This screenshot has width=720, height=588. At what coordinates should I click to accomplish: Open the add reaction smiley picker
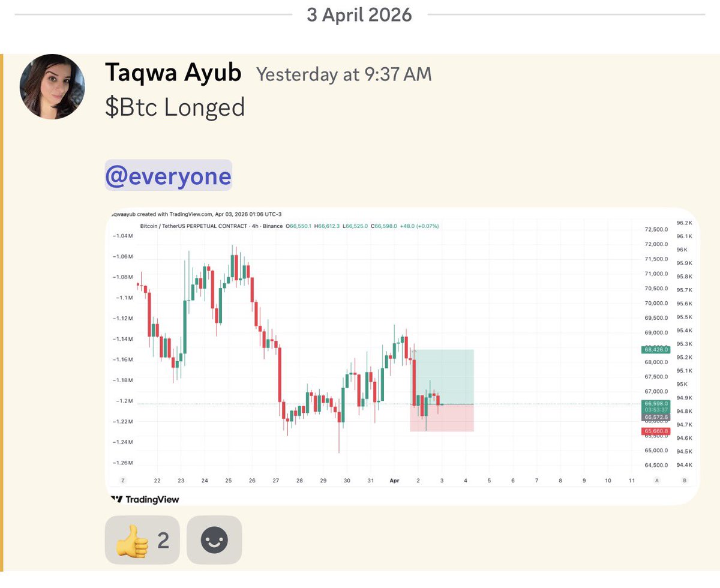pos(214,540)
